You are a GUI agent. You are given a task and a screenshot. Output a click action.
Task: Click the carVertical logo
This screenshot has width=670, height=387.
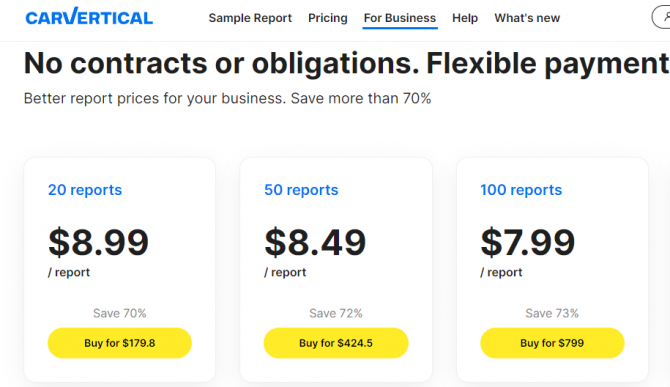[x=89, y=17]
